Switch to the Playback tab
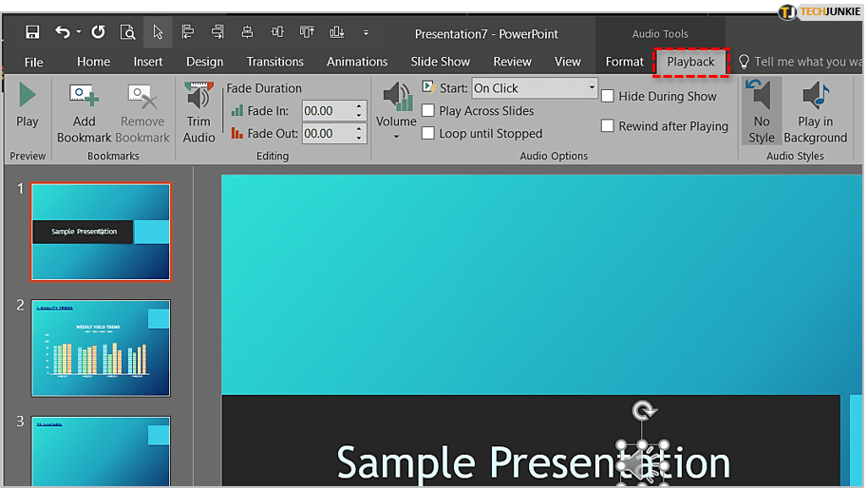 [690, 62]
